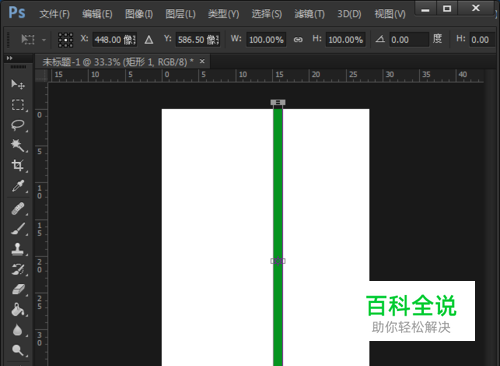Select the Blur tool
This screenshot has height=366, width=500.
point(18,330)
